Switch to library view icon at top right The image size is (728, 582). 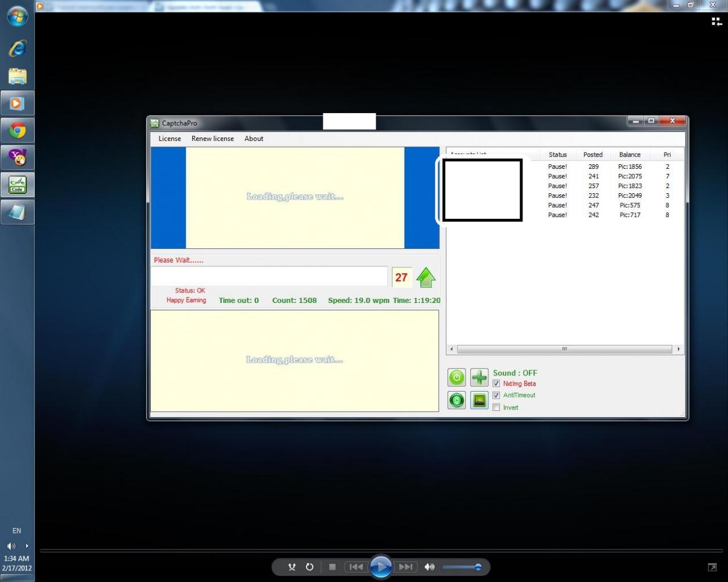(716, 21)
